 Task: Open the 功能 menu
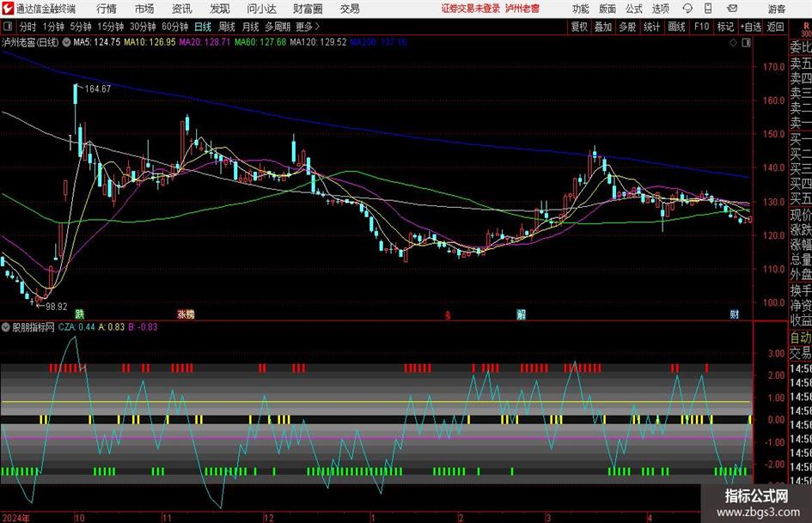[581, 9]
